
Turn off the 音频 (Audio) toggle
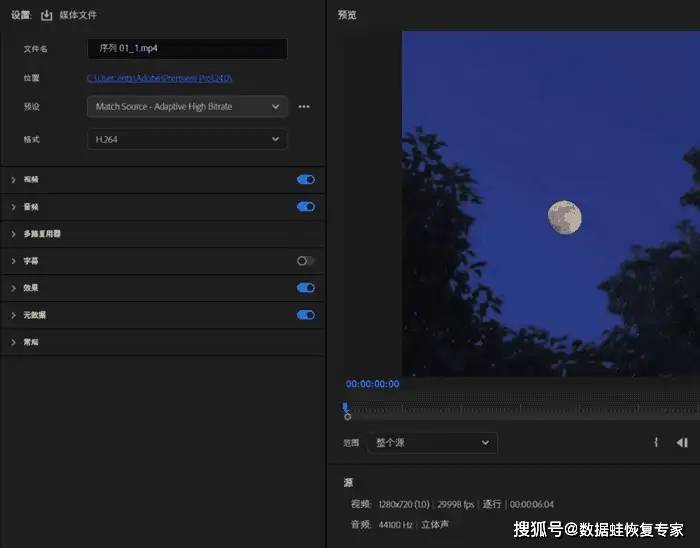pyautogui.click(x=306, y=207)
